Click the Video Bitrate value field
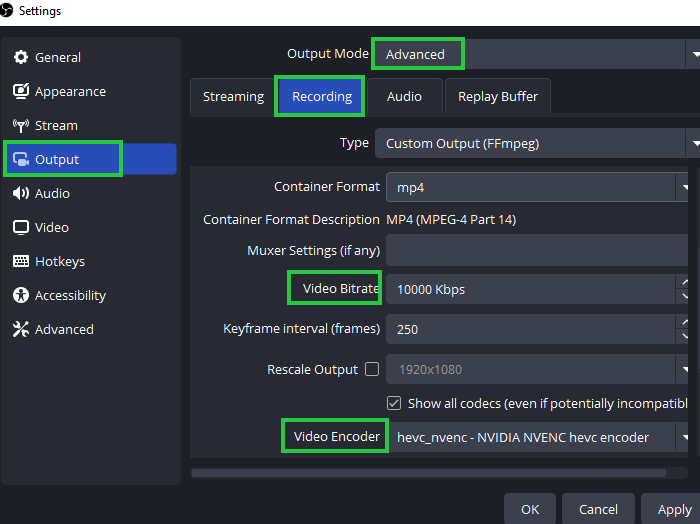This screenshot has height=524, width=700. [x=530, y=289]
